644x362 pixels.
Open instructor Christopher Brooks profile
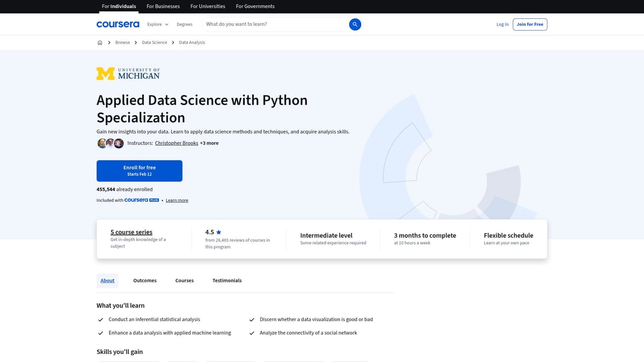tap(177, 143)
